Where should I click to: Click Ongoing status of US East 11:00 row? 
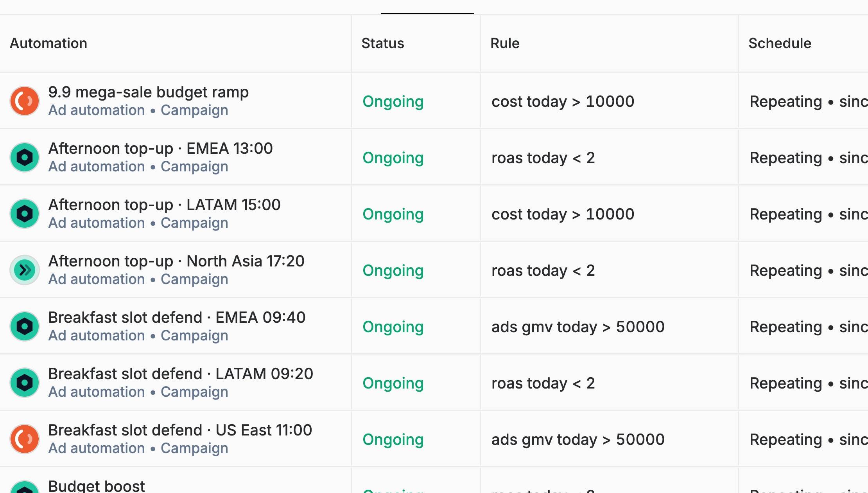pos(393,440)
